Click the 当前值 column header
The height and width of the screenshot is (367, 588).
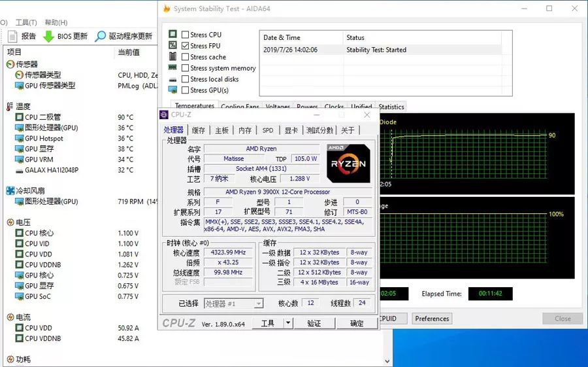[x=129, y=52]
